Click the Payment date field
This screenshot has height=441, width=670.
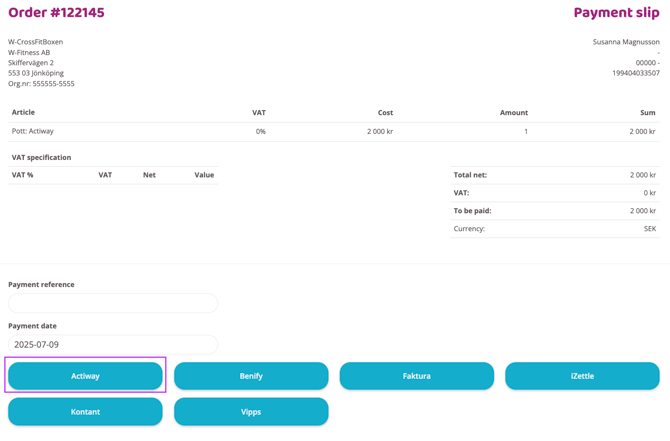pyautogui.click(x=113, y=345)
